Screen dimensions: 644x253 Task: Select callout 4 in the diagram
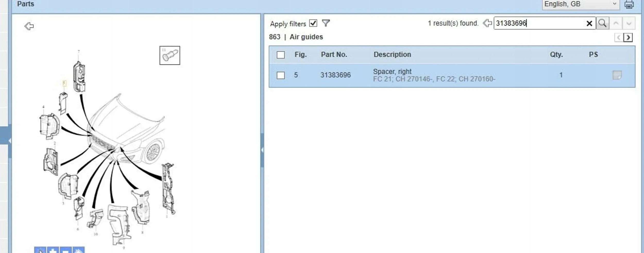coord(43,107)
